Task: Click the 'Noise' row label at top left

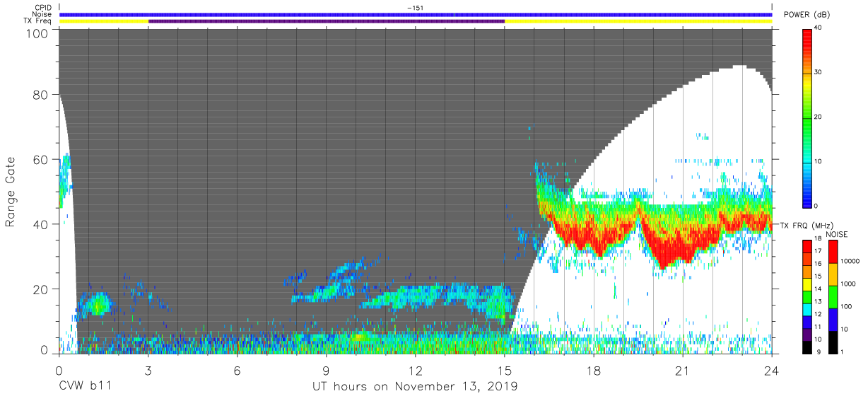Action: pyautogui.click(x=42, y=14)
